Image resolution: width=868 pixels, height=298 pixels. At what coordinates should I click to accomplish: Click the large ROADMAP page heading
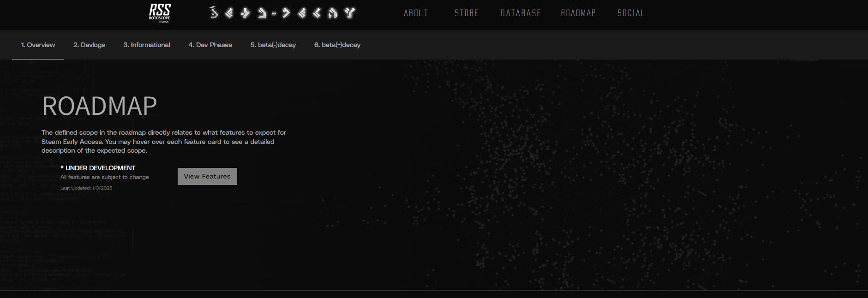100,106
